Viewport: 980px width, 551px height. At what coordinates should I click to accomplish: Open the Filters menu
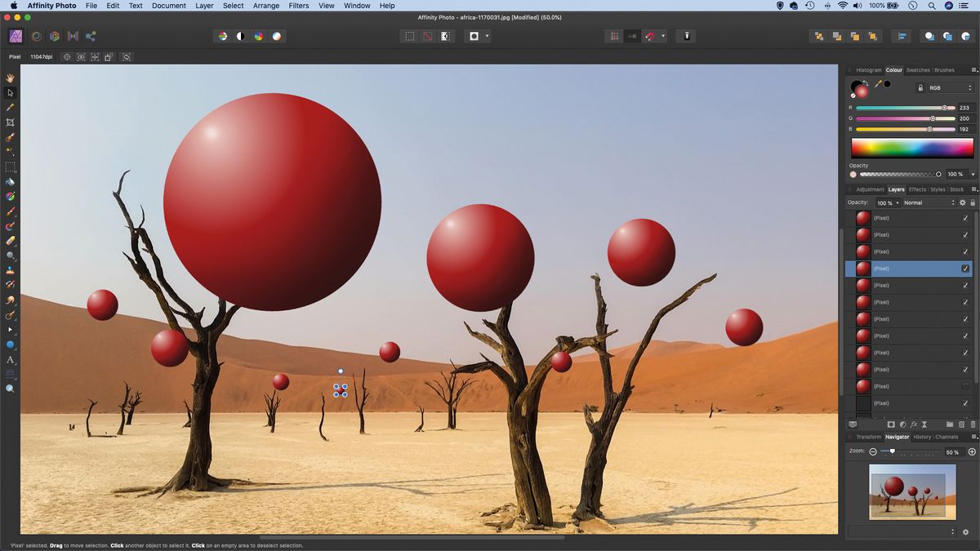[x=298, y=6]
